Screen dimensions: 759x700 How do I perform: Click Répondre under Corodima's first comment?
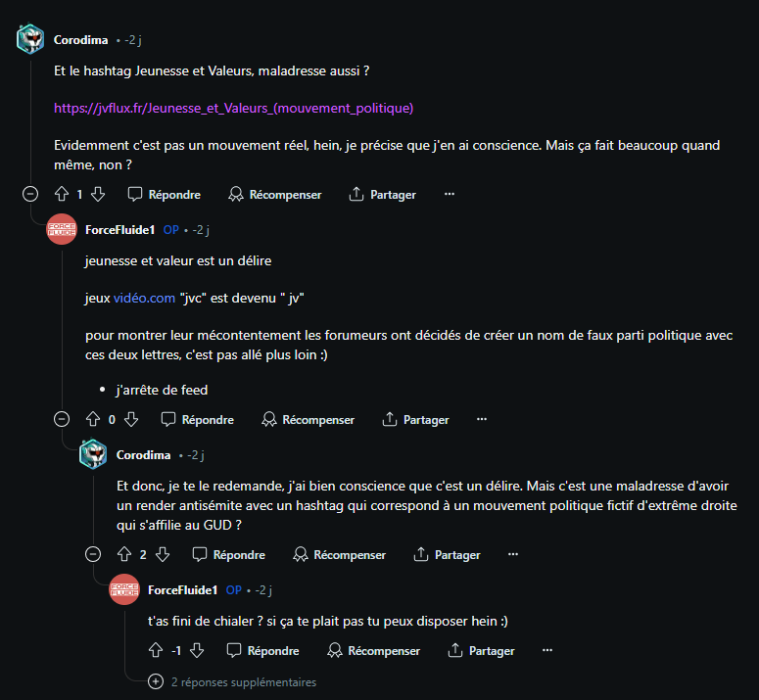coord(164,194)
